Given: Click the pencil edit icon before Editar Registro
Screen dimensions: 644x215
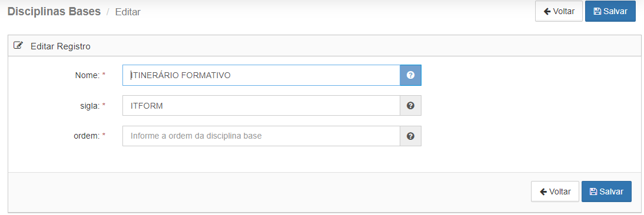Looking at the screenshot, I should 18,45.
